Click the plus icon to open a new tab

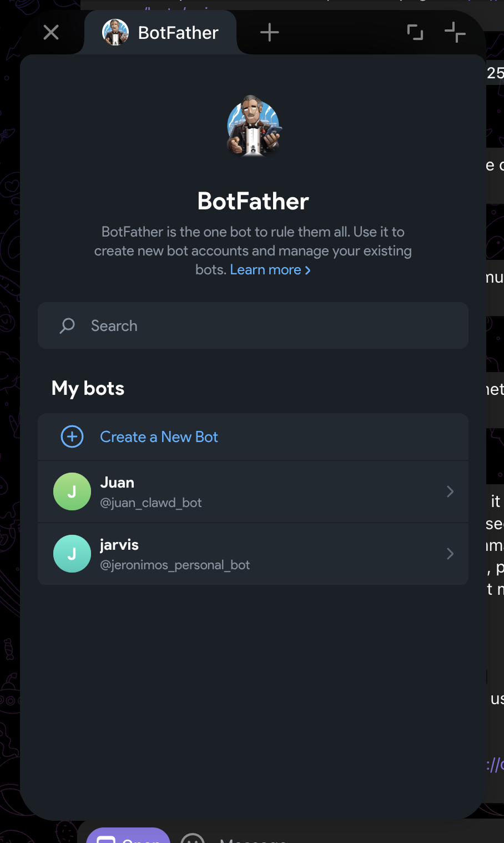click(269, 32)
